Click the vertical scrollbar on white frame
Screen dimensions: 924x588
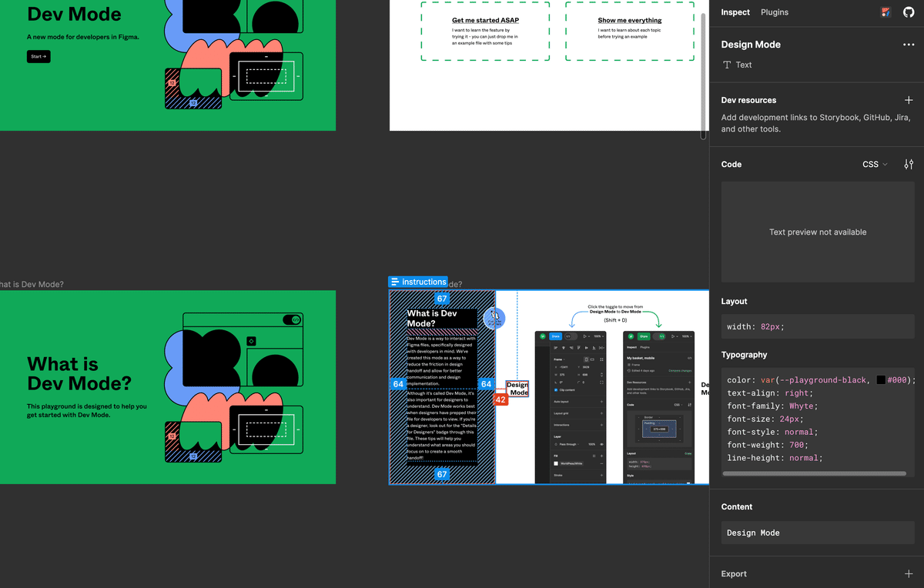pyautogui.click(x=703, y=77)
